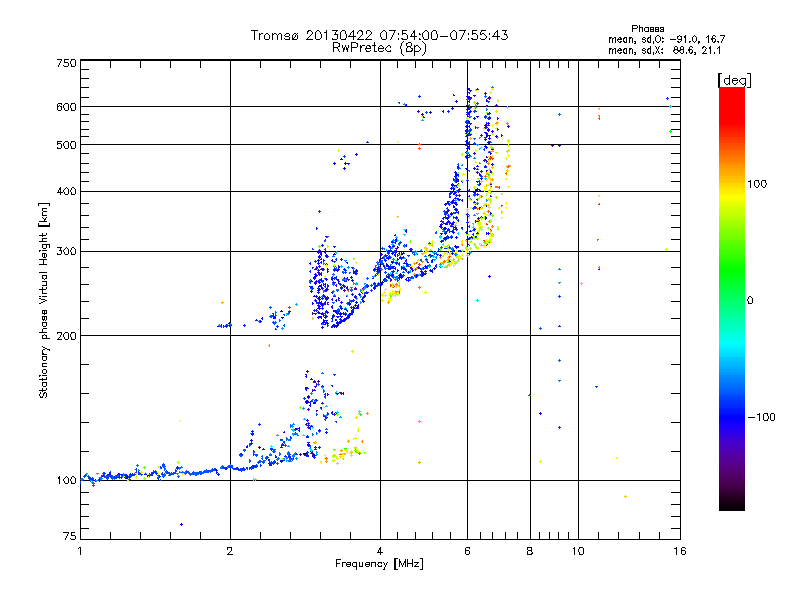
Task: Click the 600 tick on the height axis
Action: coord(66,107)
